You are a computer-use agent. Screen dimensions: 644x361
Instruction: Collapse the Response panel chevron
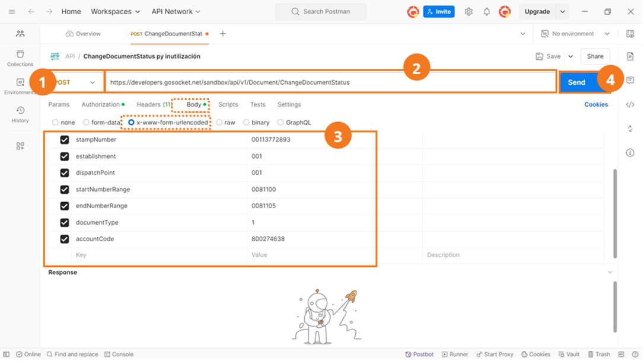610,272
